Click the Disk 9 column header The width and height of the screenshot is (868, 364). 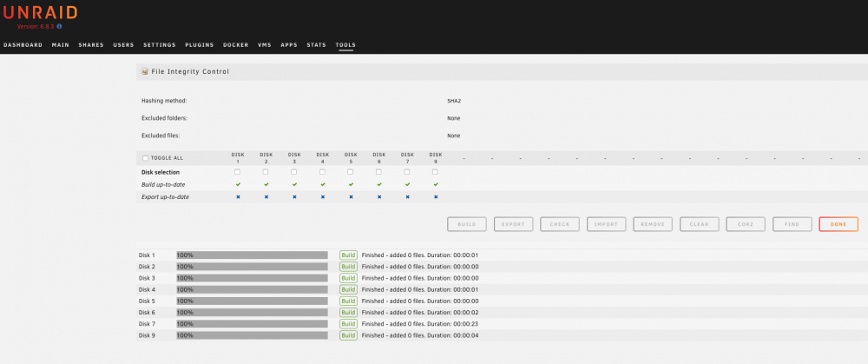(x=436, y=158)
